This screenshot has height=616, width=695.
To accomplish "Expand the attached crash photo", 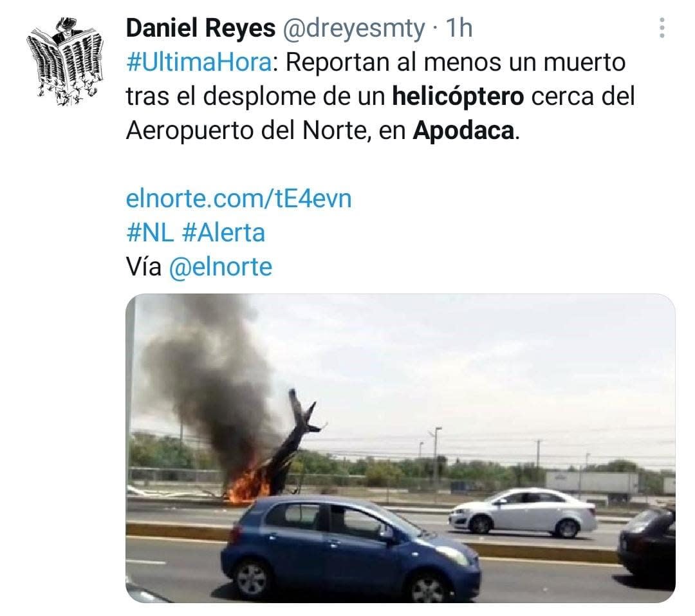I will 400,448.
